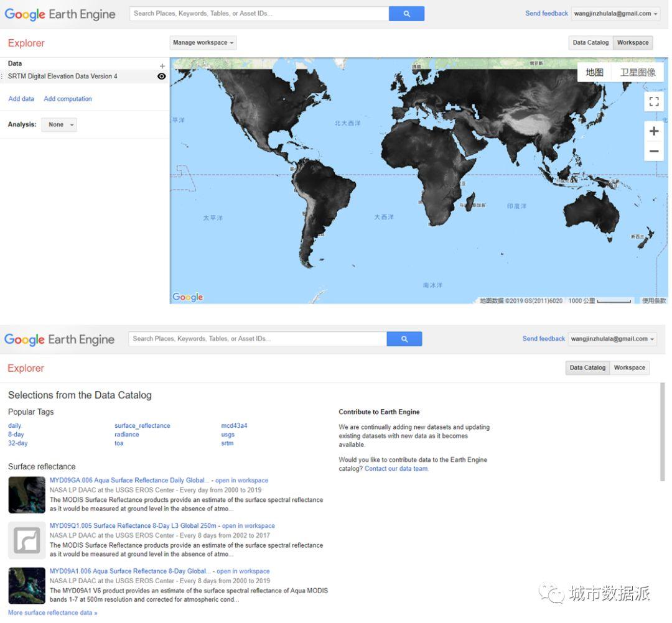Screen dimensions: 672x623
Task: Open the Manage workspace dropdown
Action: pos(203,42)
